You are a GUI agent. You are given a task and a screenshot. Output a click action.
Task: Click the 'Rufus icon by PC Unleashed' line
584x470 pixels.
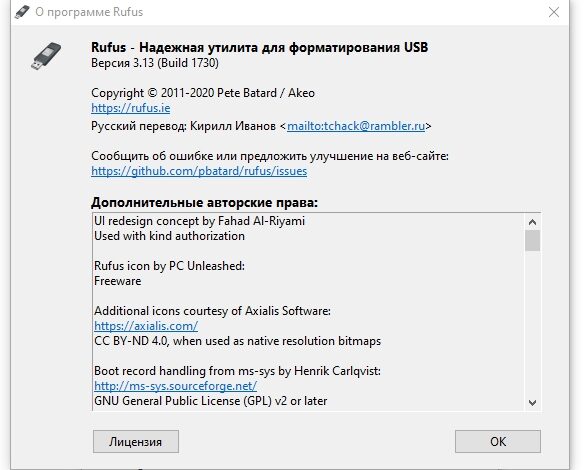(169, 266)
